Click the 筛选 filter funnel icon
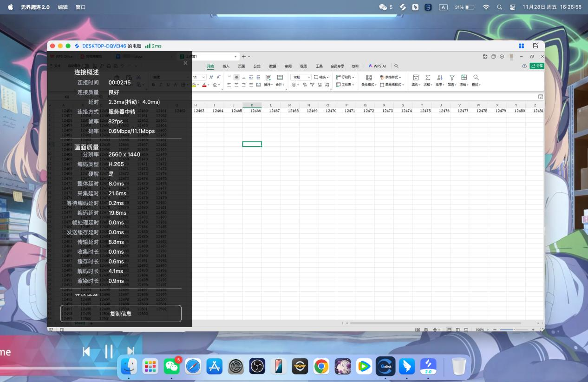Viewport: 588px width, 382px height. point(451,78)
